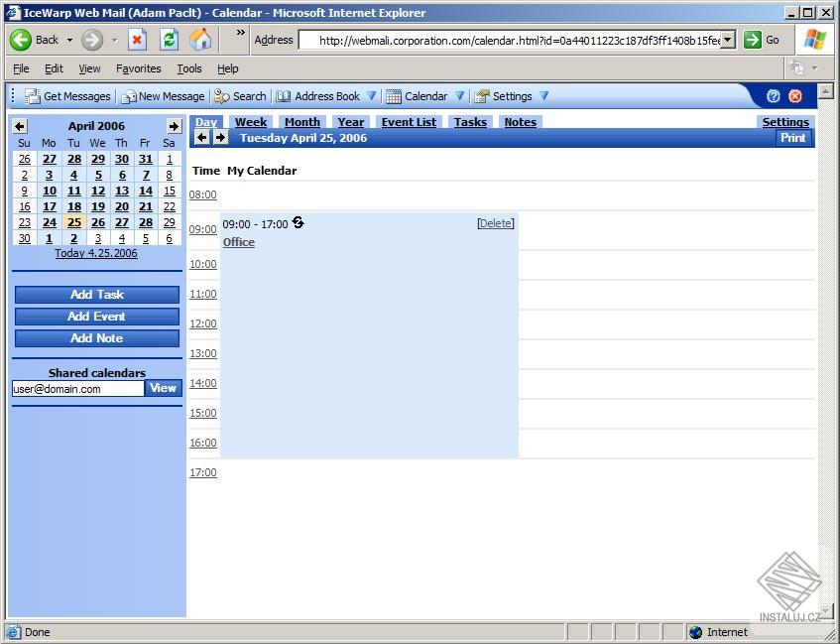Click the Internet zone globe icon

[695, 632]
